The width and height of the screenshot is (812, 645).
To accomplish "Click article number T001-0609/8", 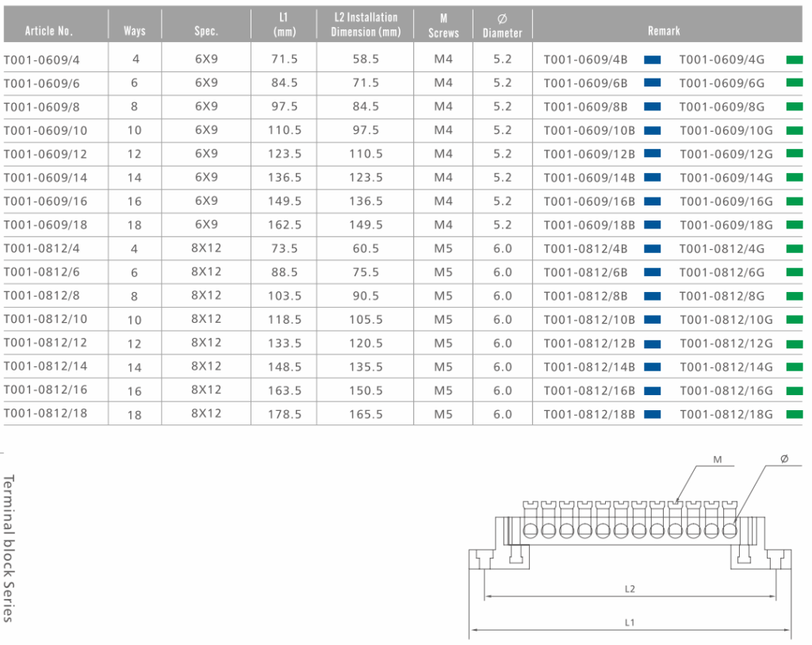I will (42, 107).
